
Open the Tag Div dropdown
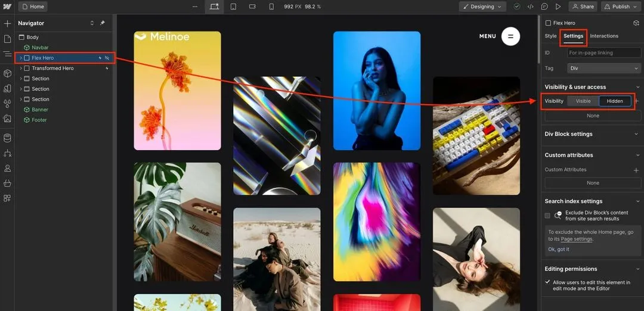[603, 69]
